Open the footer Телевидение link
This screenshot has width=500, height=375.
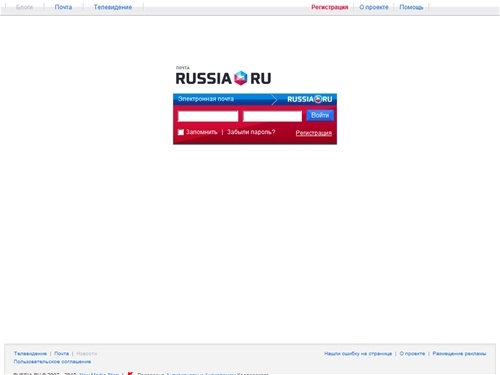[x=30, y=353]
